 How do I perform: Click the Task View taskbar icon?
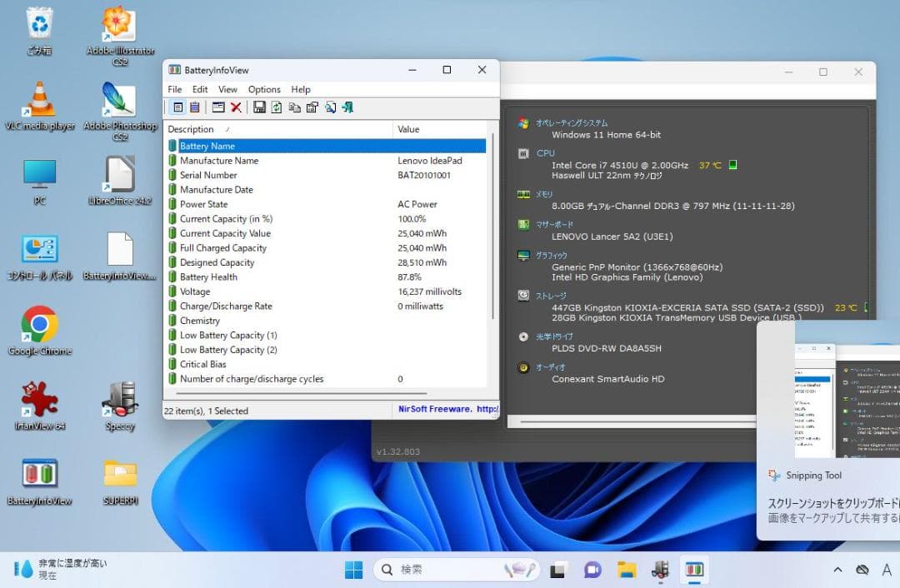coord(557,570)
